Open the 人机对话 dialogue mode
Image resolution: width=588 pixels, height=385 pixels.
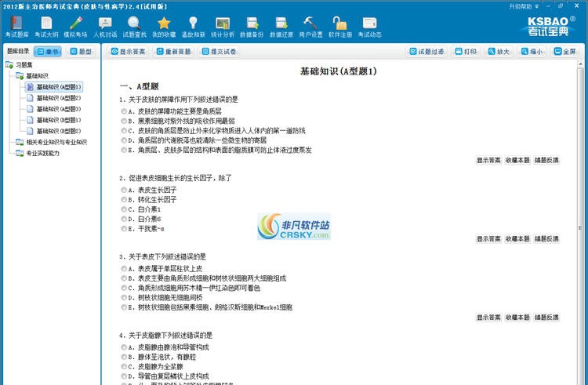(x=105, y=27)
